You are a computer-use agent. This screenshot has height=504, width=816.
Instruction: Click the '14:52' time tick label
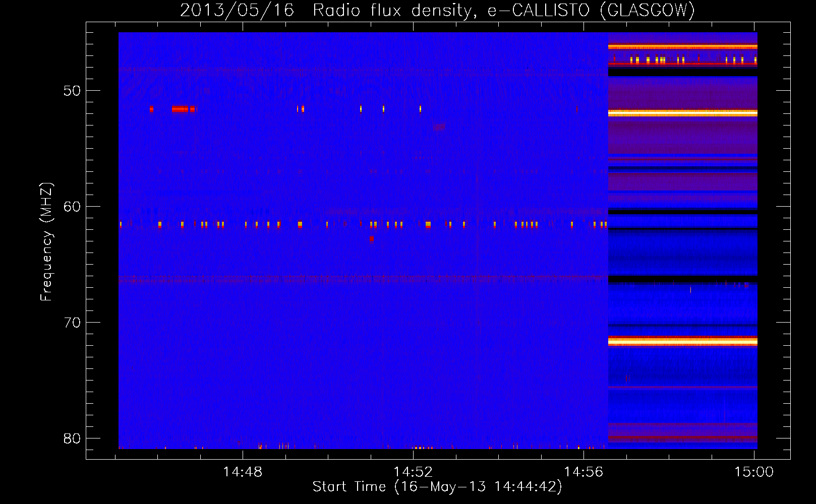[414, 472]
